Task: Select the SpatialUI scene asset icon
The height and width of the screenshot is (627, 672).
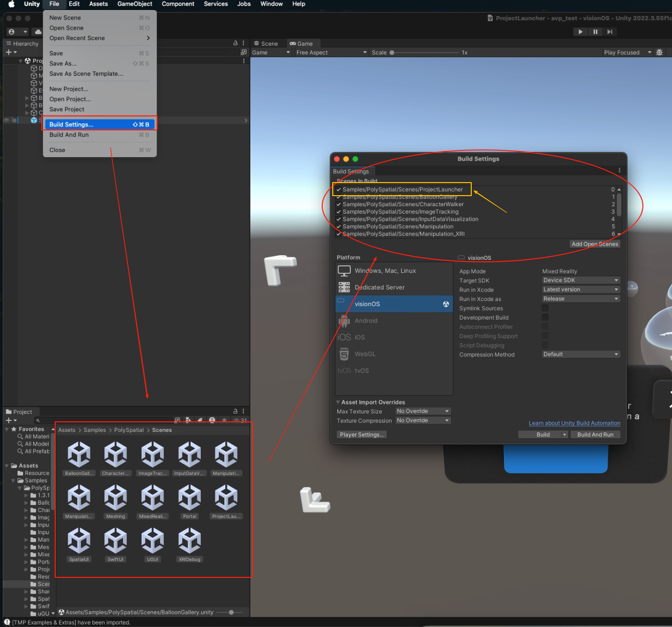Action: click(x=79, y=540)
